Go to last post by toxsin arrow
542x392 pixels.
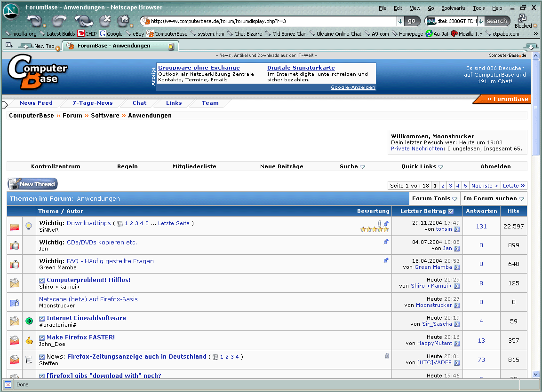457,229
